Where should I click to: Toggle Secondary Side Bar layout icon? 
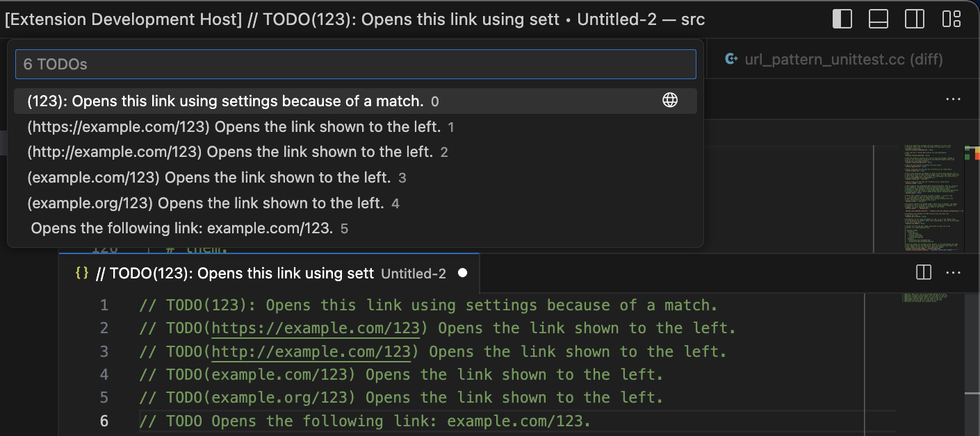pyautogui.click(x=915, y=19)
